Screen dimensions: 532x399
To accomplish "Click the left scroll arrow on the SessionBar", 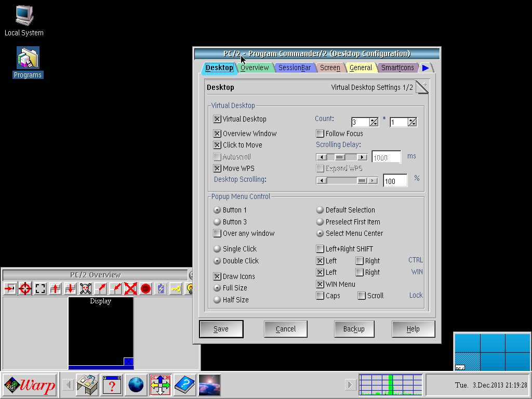I will pyautogui.click(x=68, y=385).
